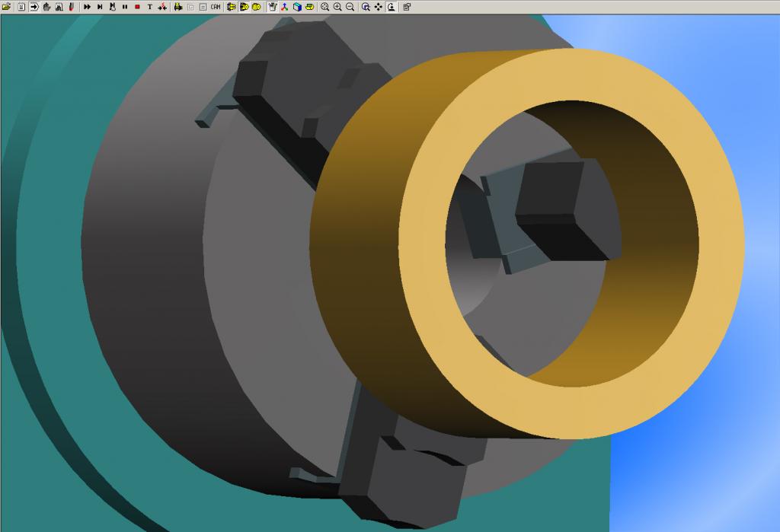The width and height of the screenshot is (780, 532).
Task: Zoom out with the minus magnifier
Action: pos(350,7)
